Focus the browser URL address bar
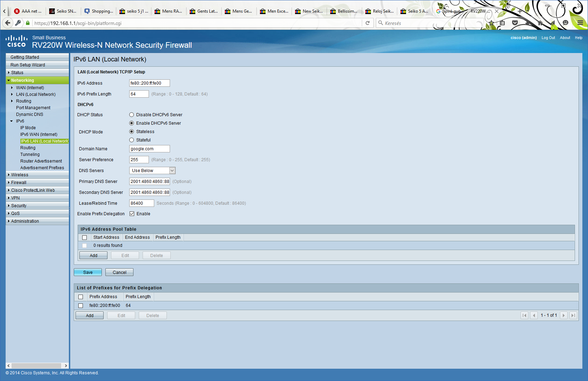This screenshot has height=381, width=588. pos(197,23)
